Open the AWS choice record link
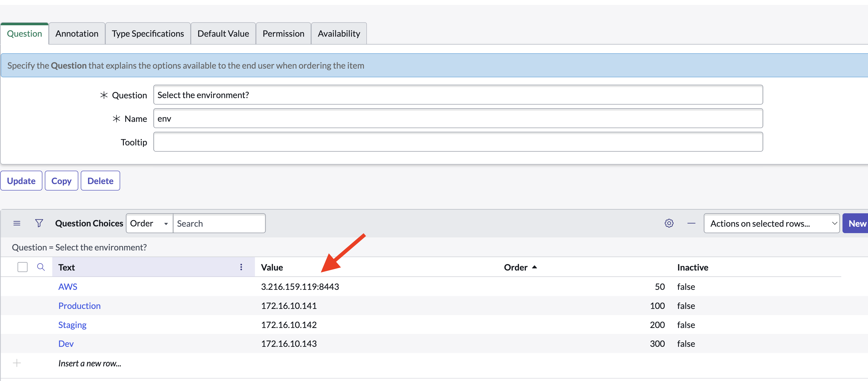This screenshot has height=381, width=868. [x=68, y=287]
